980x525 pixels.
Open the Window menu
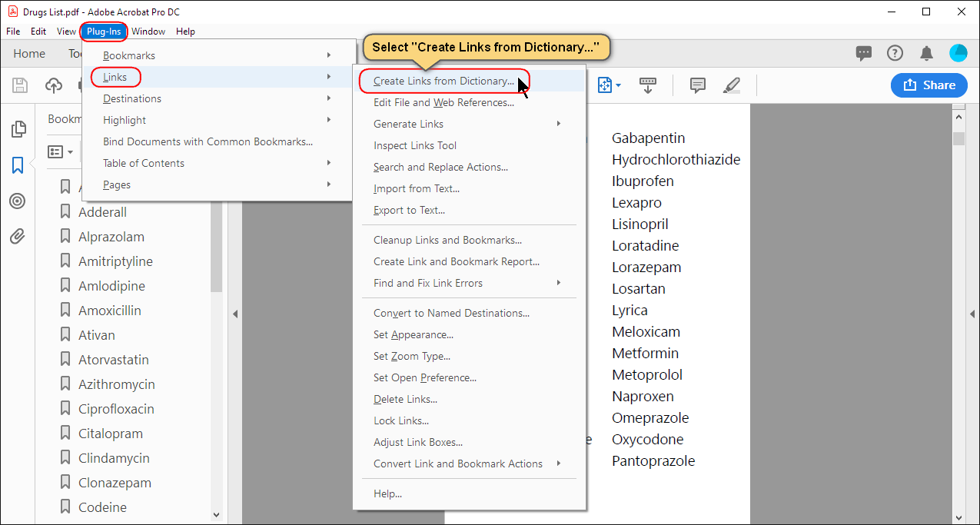(148, 32)
